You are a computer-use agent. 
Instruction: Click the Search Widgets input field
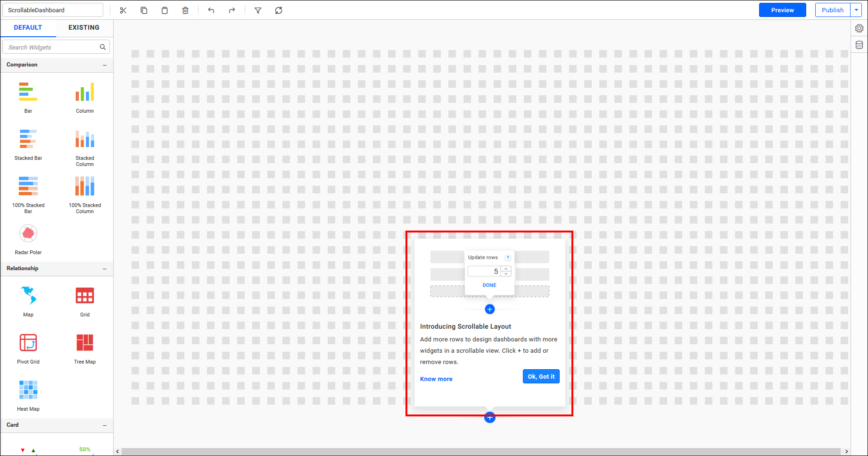[52, 47]
